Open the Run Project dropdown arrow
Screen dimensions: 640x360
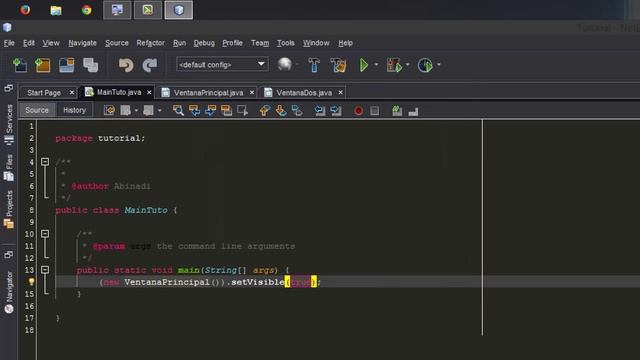click(x=376, y=64)
